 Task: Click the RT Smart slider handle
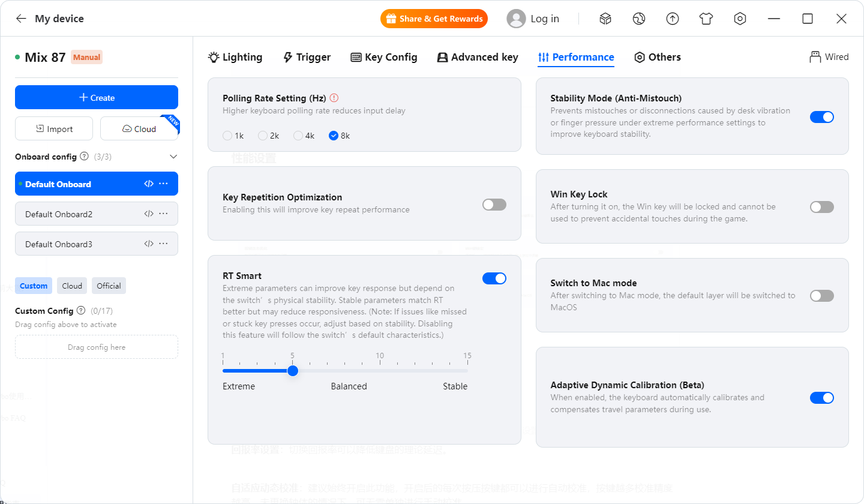pos(293,371)
